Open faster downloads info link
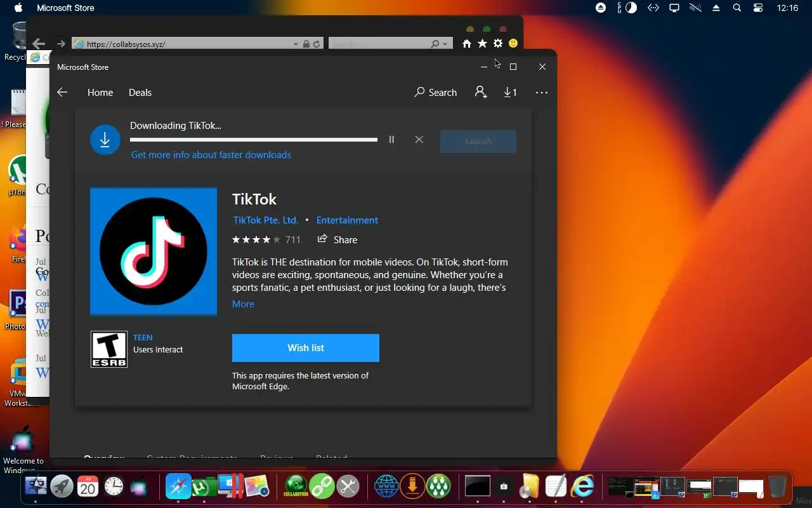 211,155
